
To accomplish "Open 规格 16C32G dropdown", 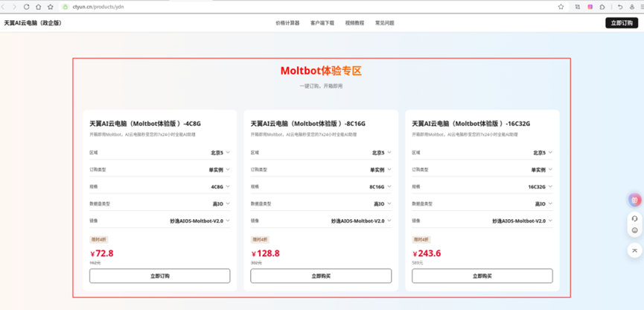I will tap(482, 186).
